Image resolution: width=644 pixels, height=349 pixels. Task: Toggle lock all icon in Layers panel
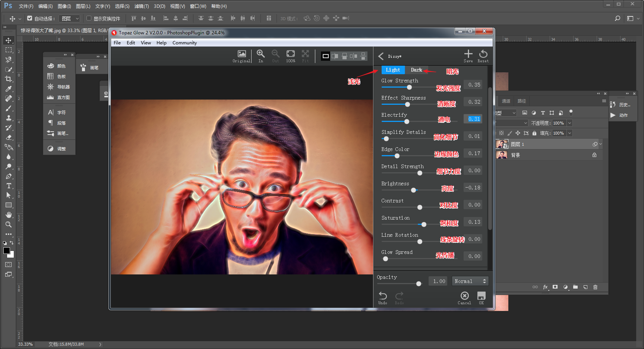pos(534,133)
